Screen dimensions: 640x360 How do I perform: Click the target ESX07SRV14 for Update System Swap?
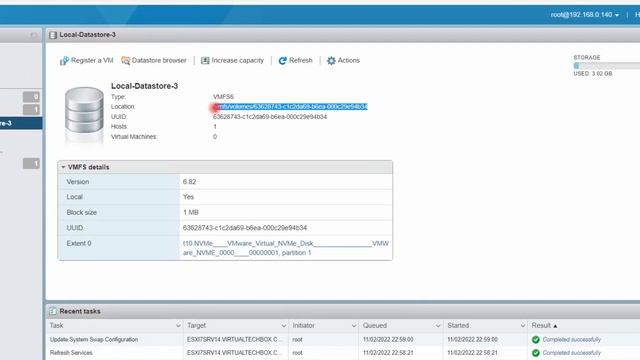pos(234,339)
